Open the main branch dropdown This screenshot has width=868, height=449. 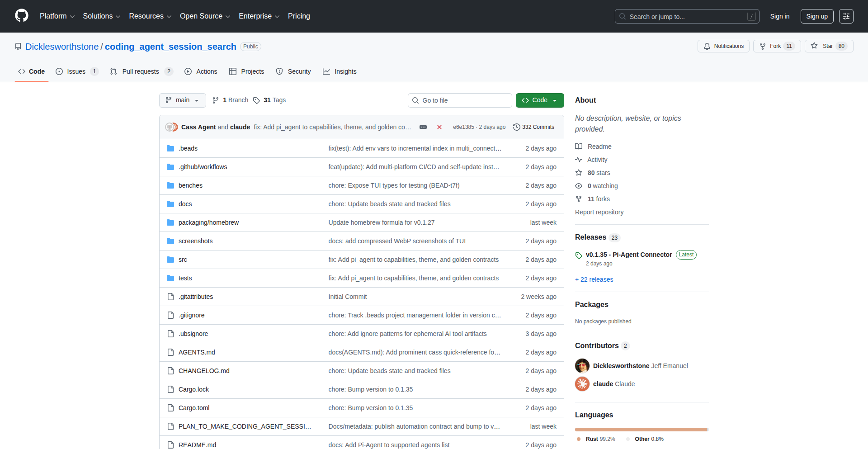click(182, 100)
